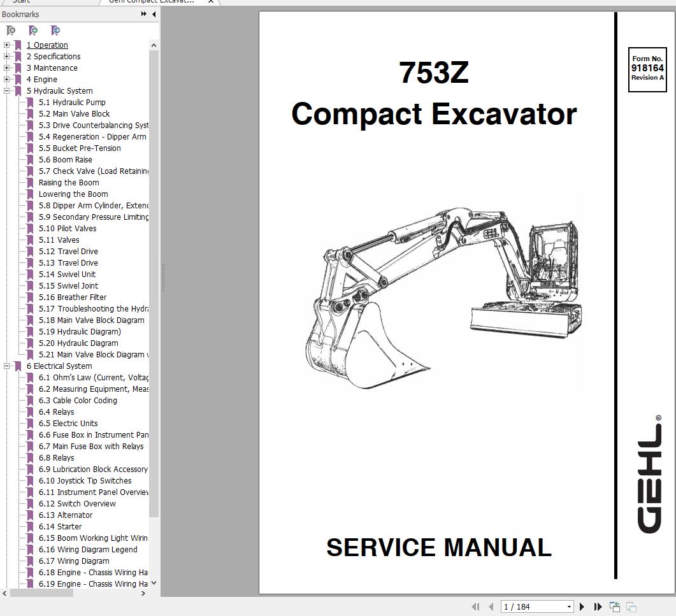Click the previous view icon
Viewport: 676px width, 616px height.
click(x=614, y=606)
